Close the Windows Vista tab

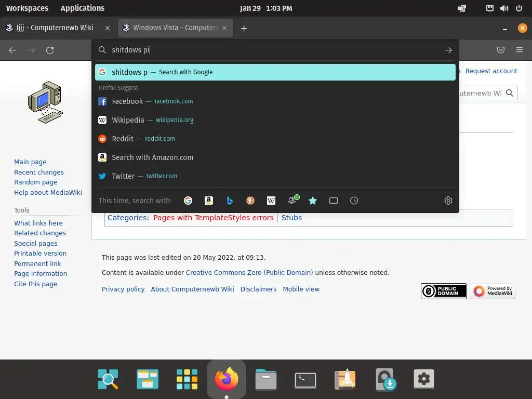pos(224,28)
